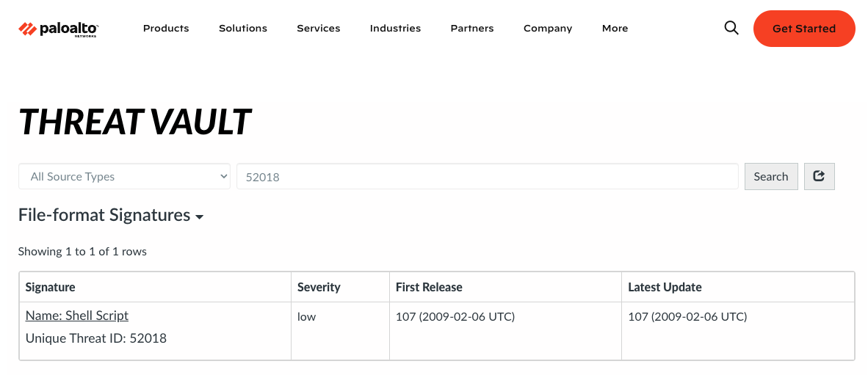868x375 pixels.
Task: Click the share icon next to Search
Action: 820,176
